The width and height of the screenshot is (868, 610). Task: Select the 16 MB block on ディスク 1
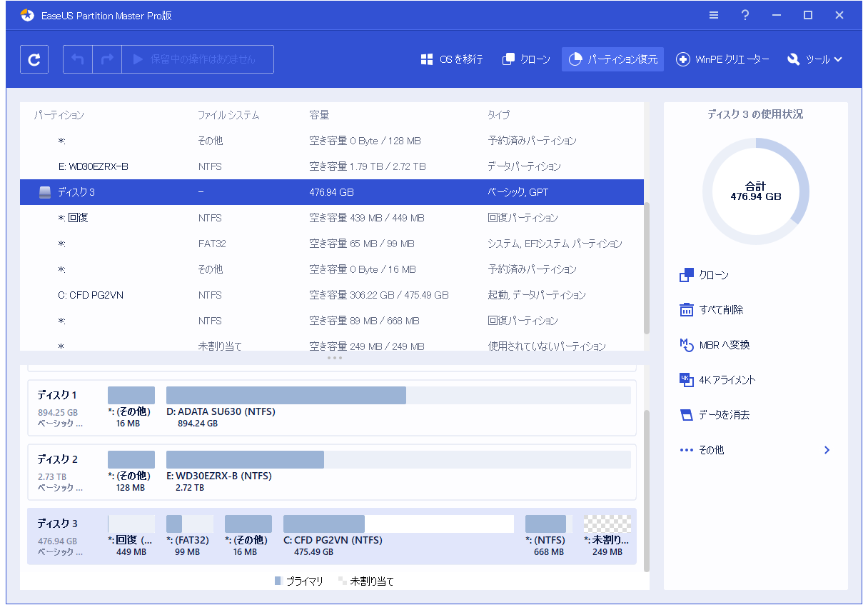pyautogui.click(x=131, y=395)
